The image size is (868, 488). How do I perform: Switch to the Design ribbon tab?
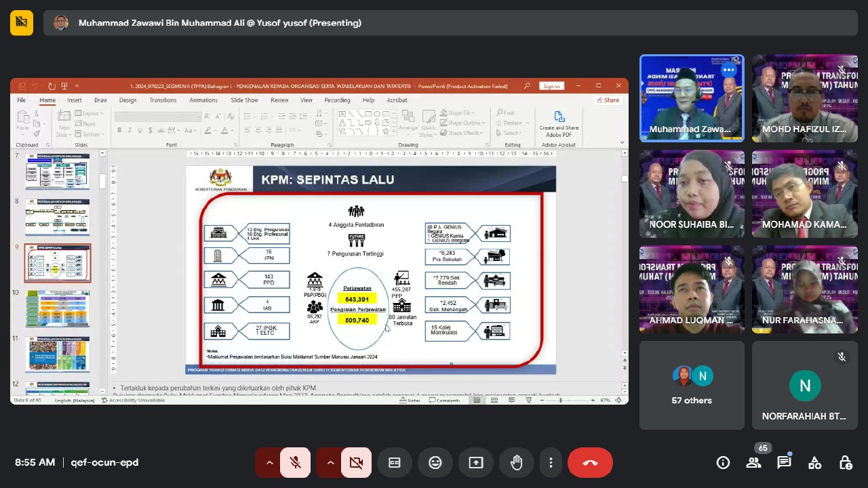(x=127, y=100)
